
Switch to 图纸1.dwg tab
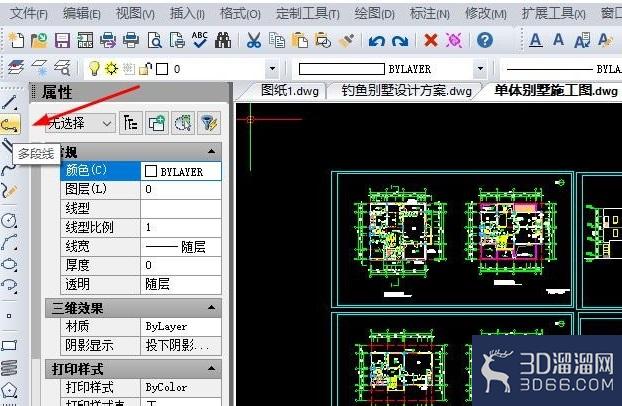pyautogui.click(x=290, y=91)
